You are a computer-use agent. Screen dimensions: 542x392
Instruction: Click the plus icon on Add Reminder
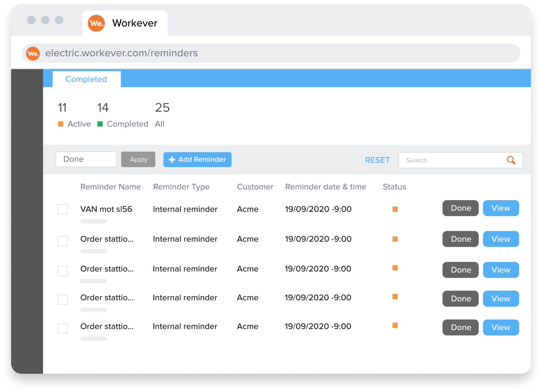click(x=172, y=159)
